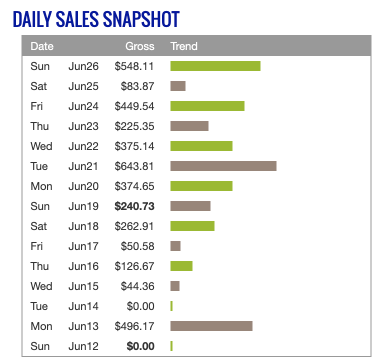
Task: Click the Daily Sales Snapshot heading
Action: coord(96,19)
